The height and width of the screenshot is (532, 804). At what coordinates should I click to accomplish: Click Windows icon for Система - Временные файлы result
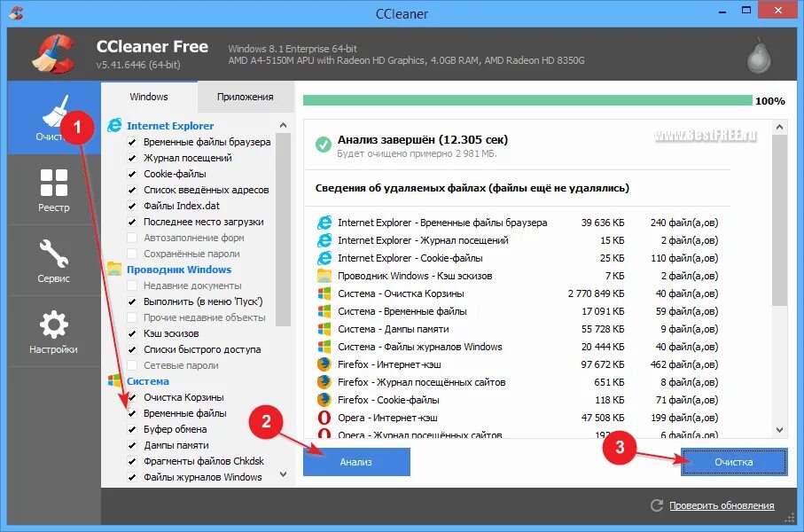pos(324,311)
